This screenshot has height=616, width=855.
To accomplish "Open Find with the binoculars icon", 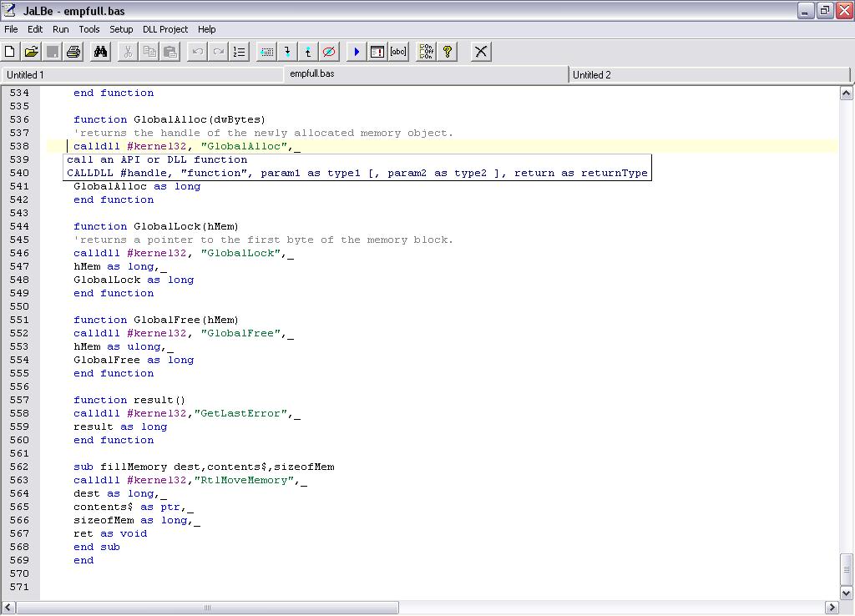I will click(101, 52).
